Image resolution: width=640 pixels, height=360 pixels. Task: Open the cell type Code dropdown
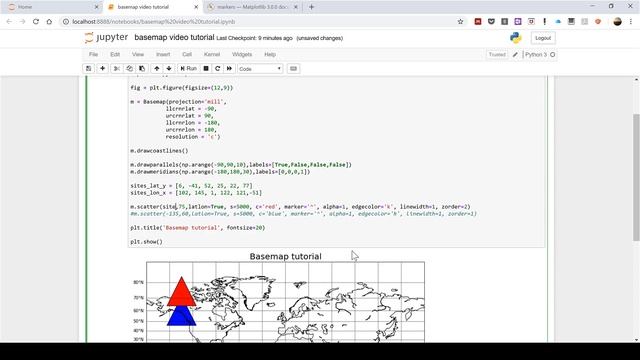coord(260,69)
